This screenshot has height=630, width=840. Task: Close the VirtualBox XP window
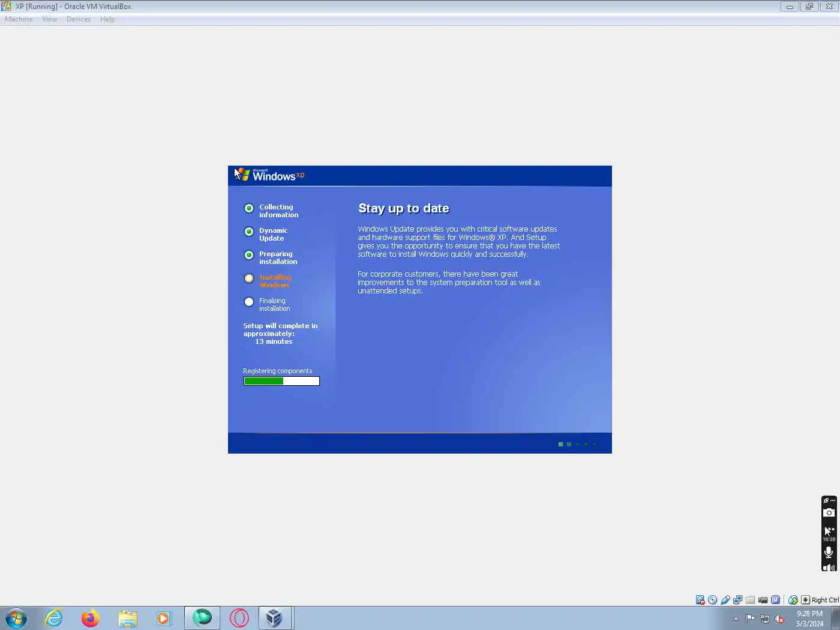pos(829,7)
